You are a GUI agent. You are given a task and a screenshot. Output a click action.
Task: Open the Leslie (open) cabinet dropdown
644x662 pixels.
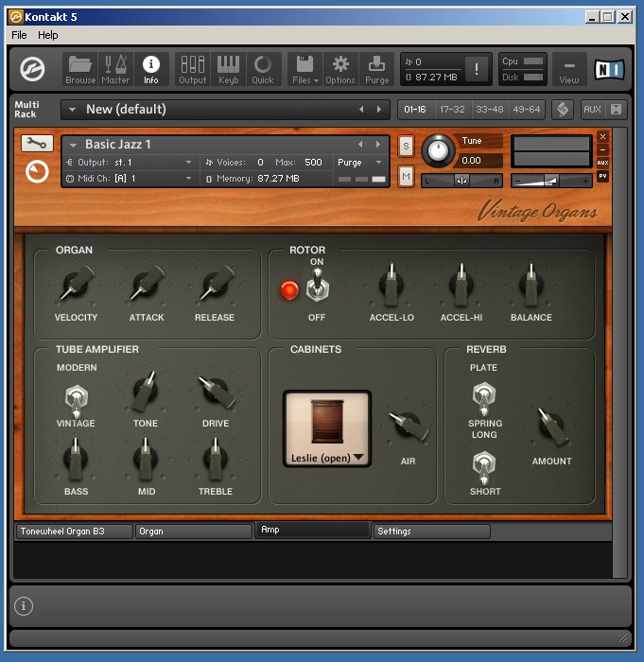point(327,458)
